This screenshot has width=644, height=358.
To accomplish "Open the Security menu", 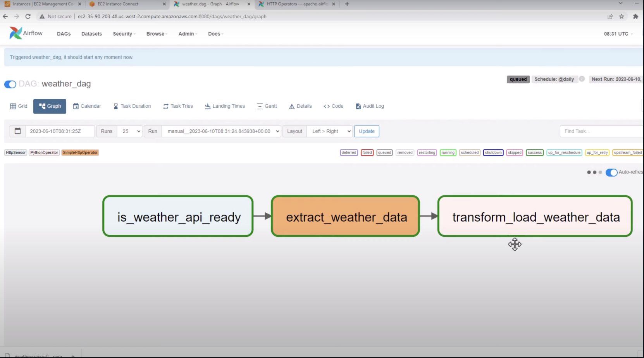I will (124, 34).
